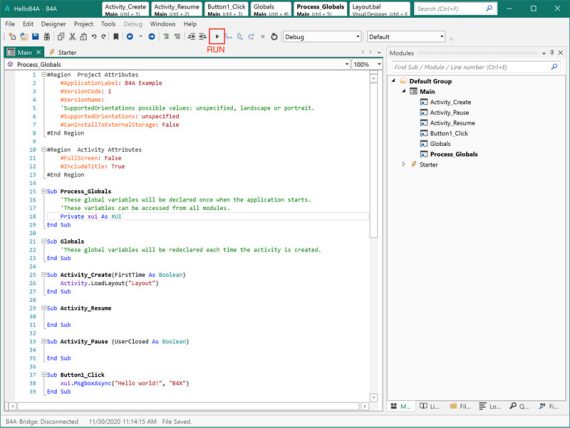
Task: Click the Undo arrow icon
Action: click(x=94, y=36)
